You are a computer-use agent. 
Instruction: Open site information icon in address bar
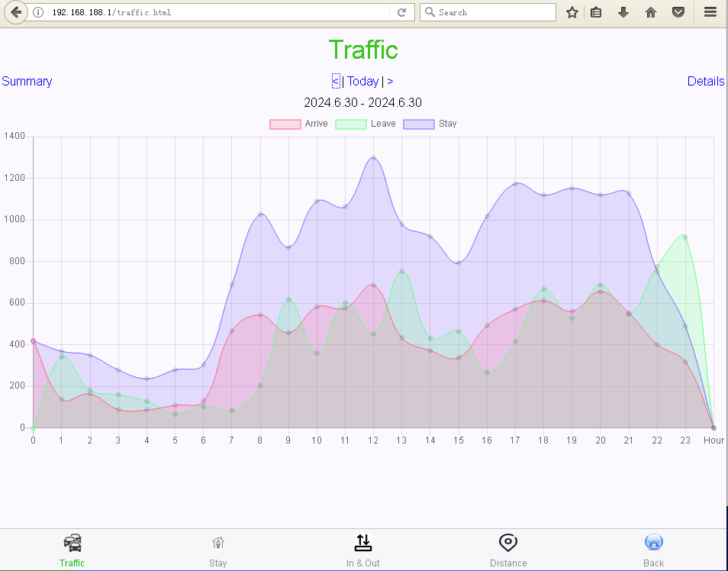pos(38,12)
